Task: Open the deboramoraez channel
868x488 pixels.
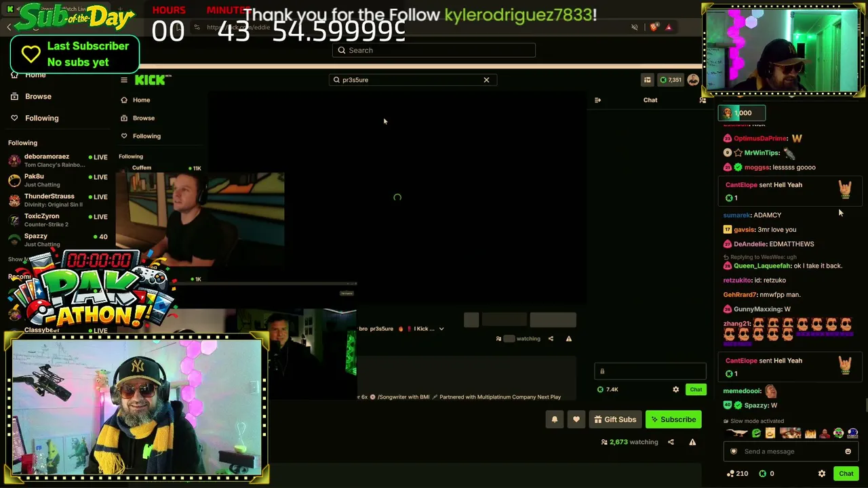Action: [x=58, y=160]
